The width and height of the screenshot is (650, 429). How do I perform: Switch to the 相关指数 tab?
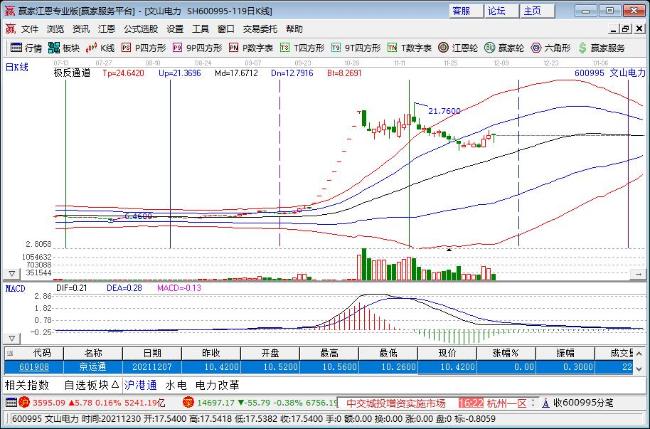pyautogui.click(x=27, y=385)
